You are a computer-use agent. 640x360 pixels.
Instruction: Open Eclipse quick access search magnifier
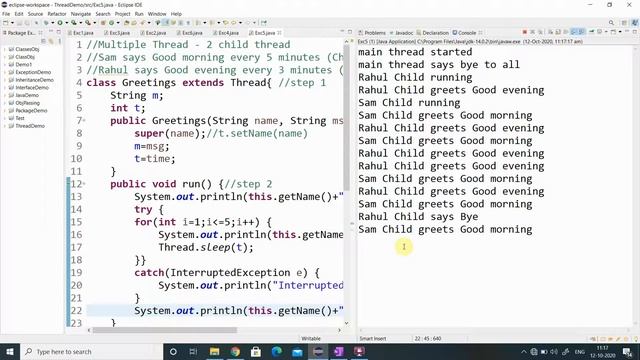click(611, 22)
